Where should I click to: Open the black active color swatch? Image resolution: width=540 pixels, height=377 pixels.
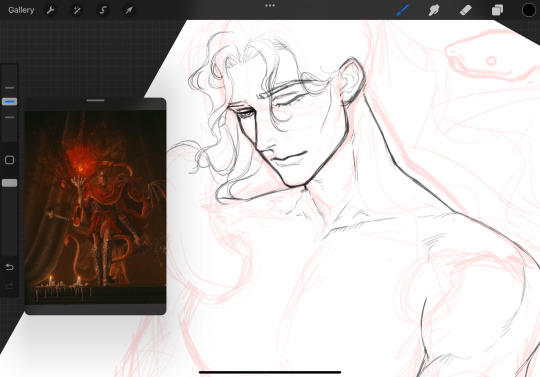[x=529, y=10]
